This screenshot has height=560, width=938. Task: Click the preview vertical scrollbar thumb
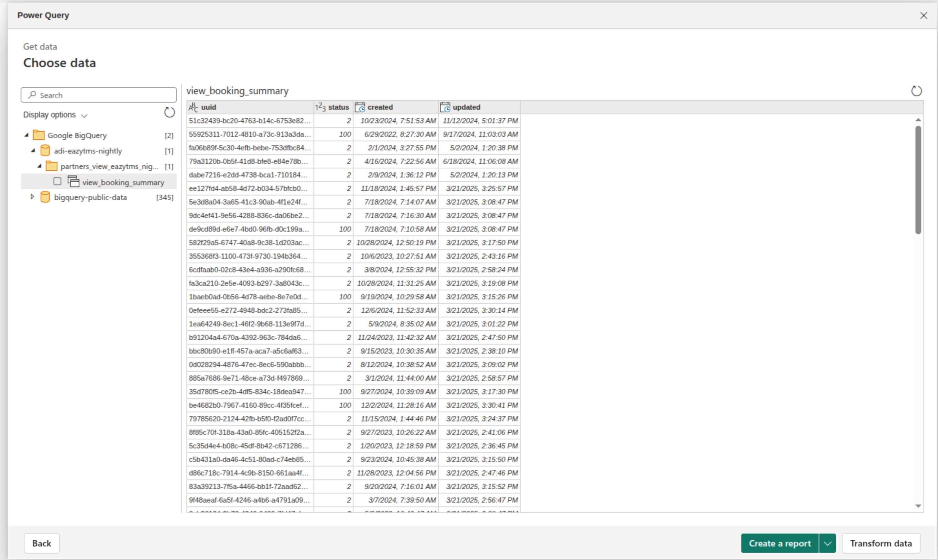(918, 180)
